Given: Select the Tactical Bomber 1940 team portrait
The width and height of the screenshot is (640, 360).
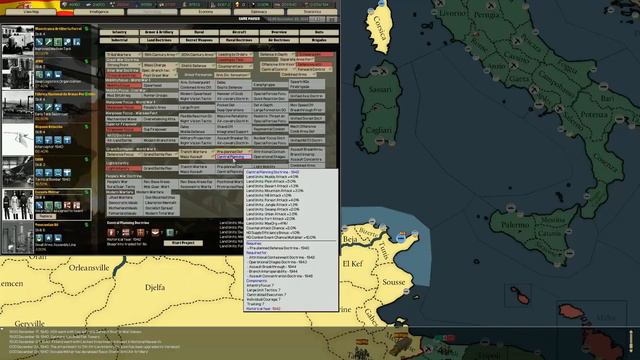Looking at the screenshot, I should pyautogui.click(x=18, y=171).
